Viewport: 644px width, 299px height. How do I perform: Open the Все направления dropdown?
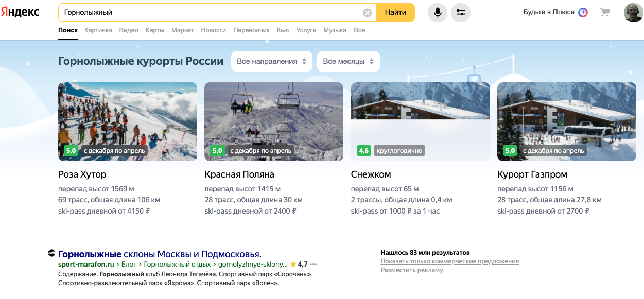[272, 61]
